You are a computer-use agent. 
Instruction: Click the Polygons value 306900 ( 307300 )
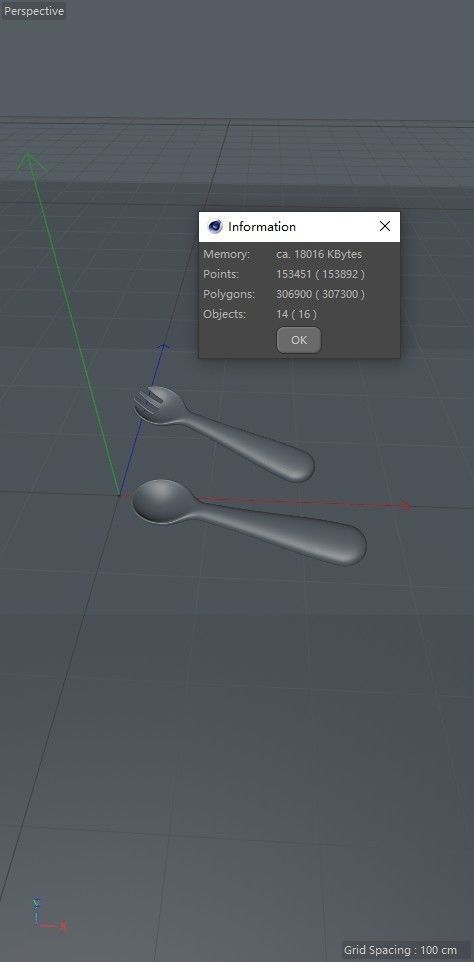(320, 294)
